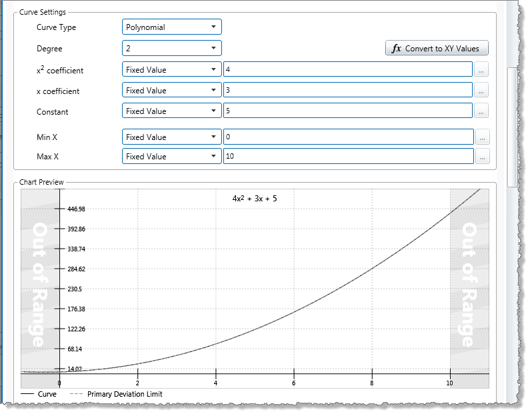Open the Curve Type Polynomial dropdown

[172, 27]
